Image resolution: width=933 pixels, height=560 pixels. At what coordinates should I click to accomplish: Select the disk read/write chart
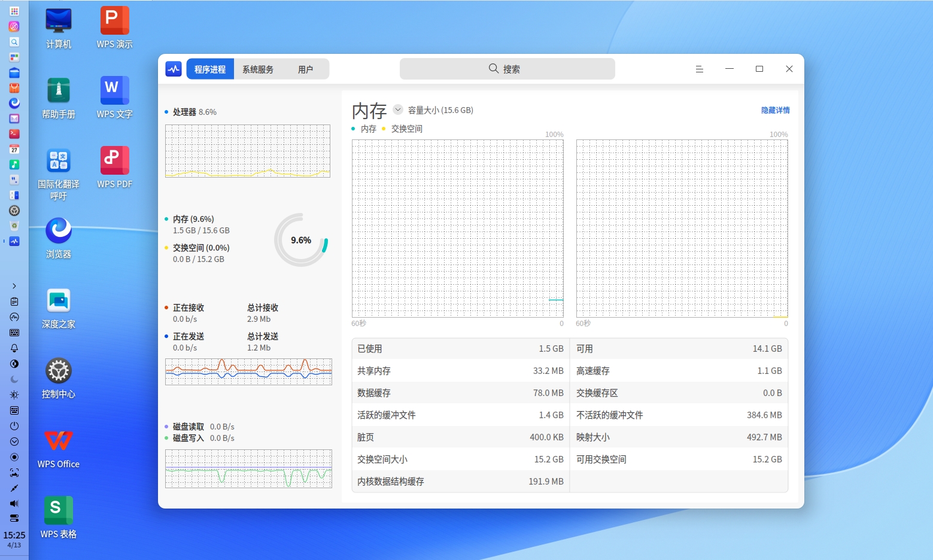tap(248, 468)
